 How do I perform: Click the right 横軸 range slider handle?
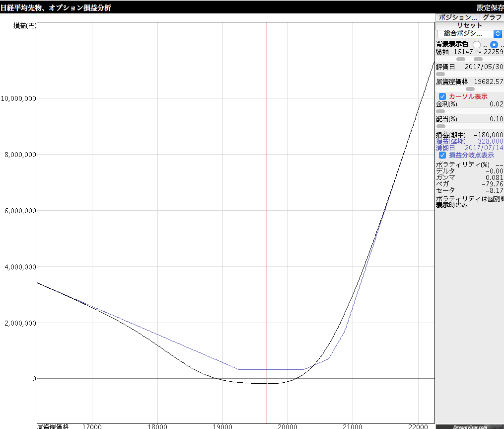[478, 59]
